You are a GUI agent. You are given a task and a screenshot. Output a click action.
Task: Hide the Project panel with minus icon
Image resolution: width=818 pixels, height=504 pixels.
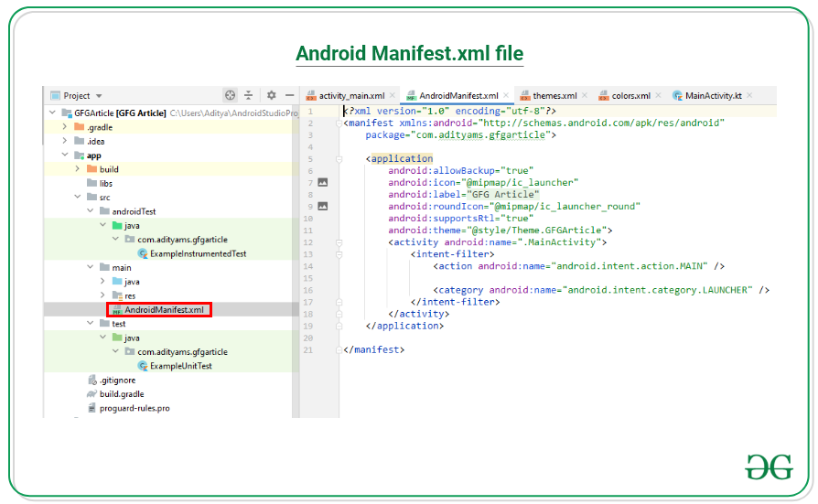tap(289, 95)
